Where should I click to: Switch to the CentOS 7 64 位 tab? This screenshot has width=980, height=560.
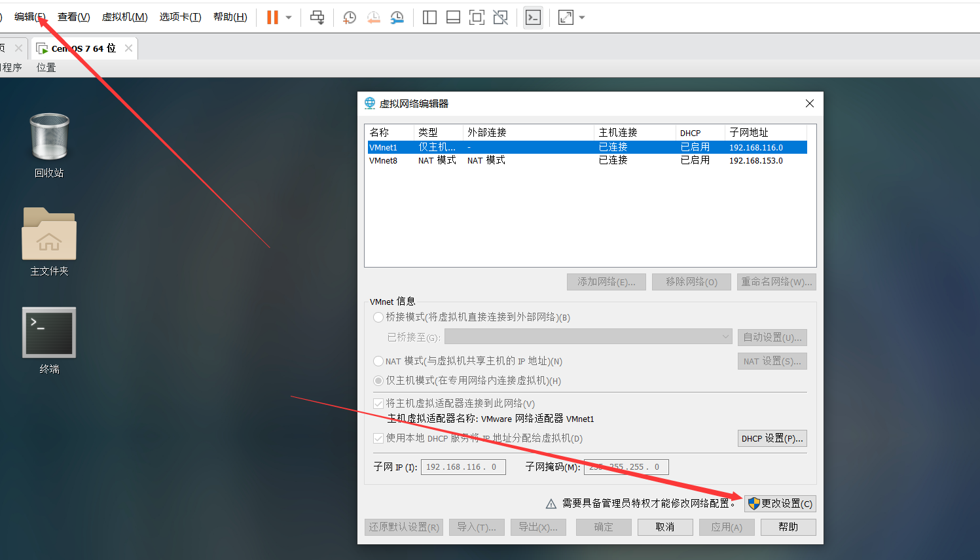tap(83, 48)
